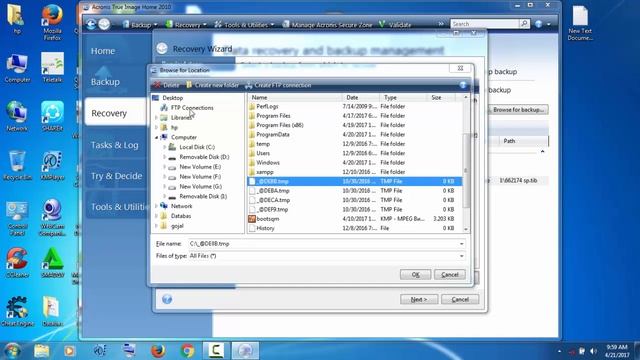Expand Local Disk (C:) tree node
The height and width of the screenshot is (360, 640).
pyautogui.click(x=164, y=147)
